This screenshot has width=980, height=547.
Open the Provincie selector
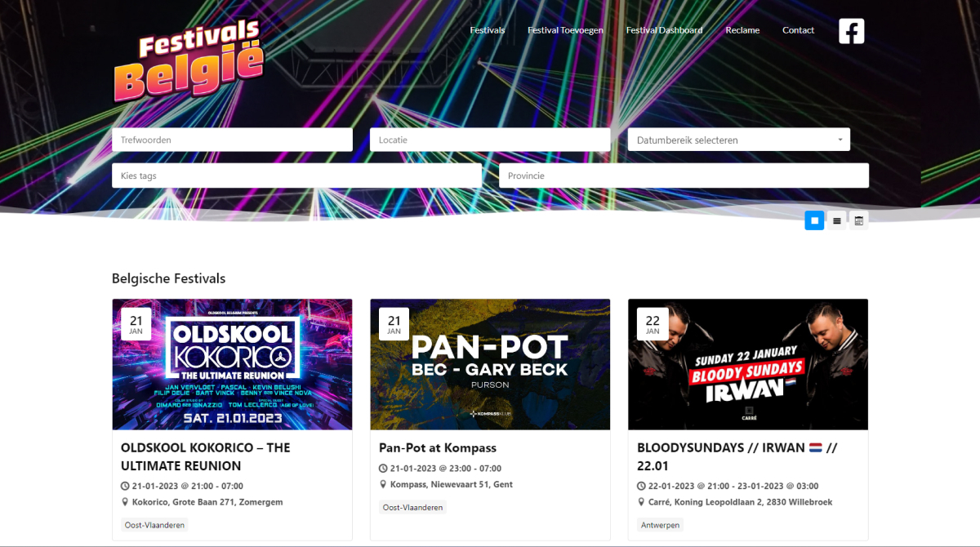[684, 176]
